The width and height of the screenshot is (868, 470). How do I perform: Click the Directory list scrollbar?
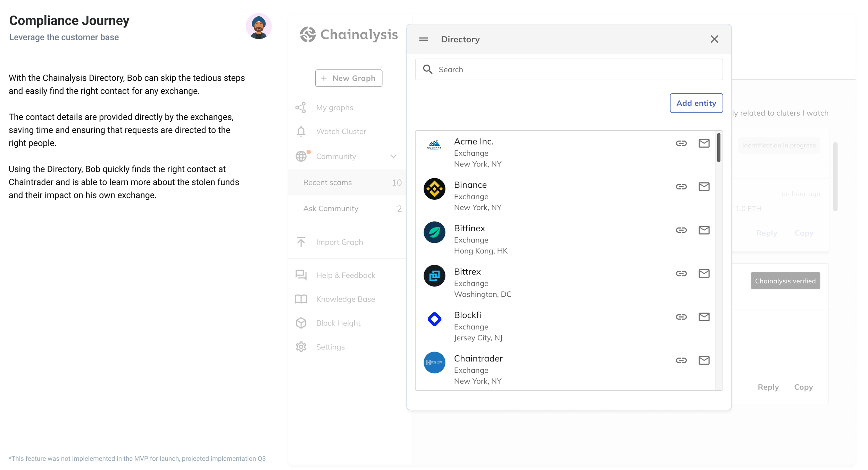718,147
